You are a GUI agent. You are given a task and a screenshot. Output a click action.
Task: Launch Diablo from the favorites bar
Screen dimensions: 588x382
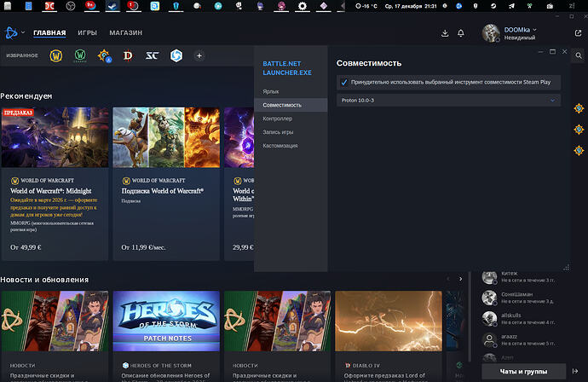[129, 55]
